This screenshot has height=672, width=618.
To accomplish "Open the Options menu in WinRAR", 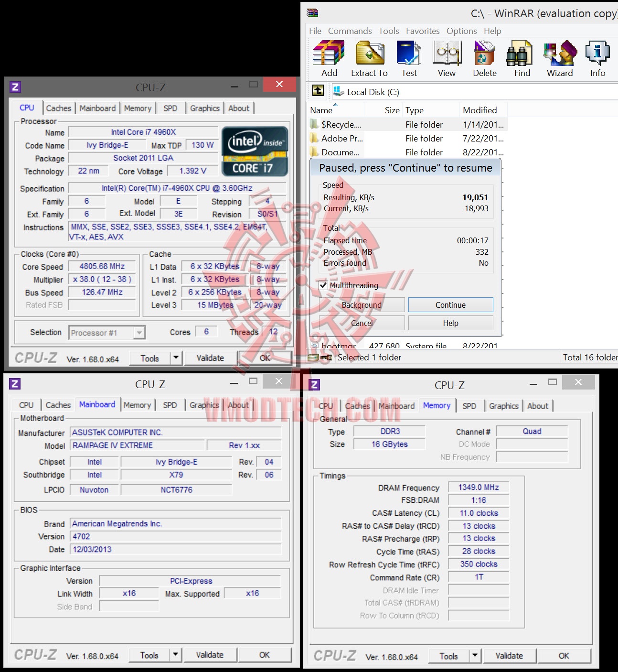I will coord(461,31).
